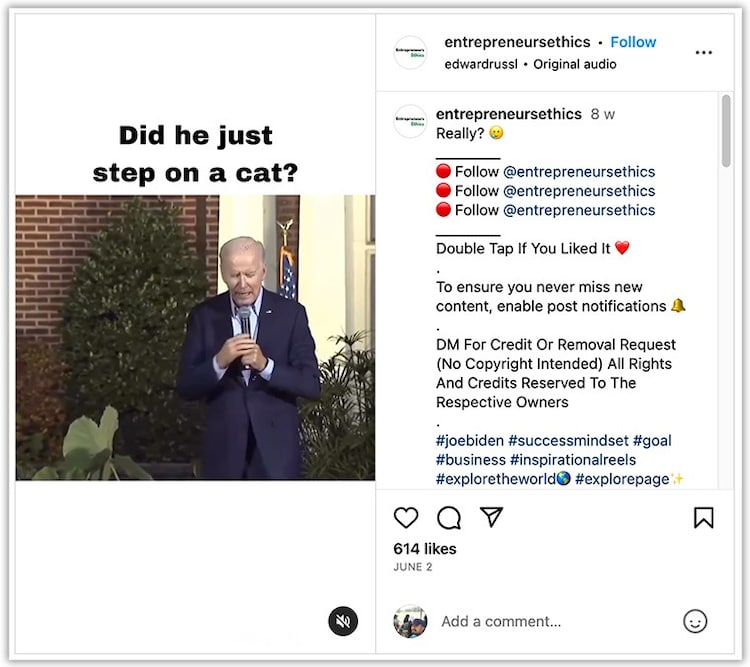This screenshot has width=750, height=667.
Task: Open emoji picker in comment box
Action: (695, 621)
